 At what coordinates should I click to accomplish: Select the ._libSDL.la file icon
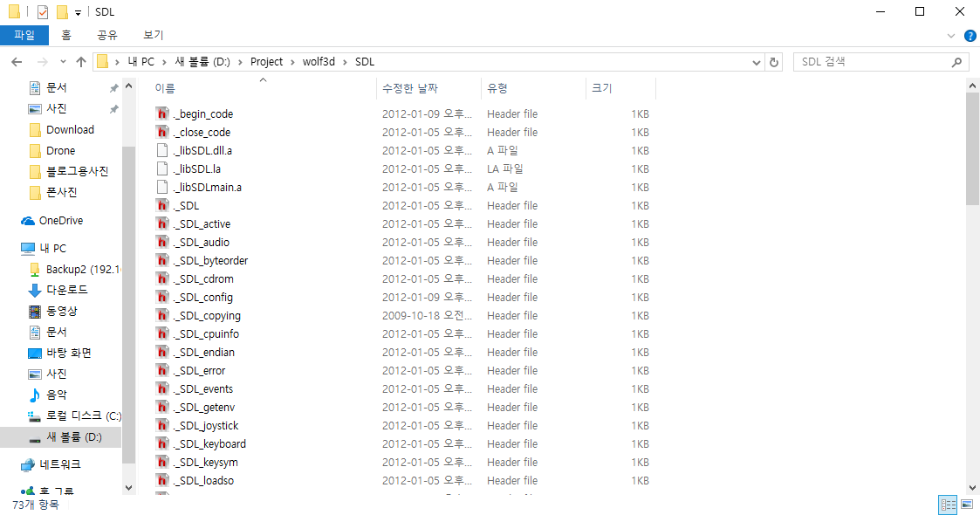coord(162,168)
